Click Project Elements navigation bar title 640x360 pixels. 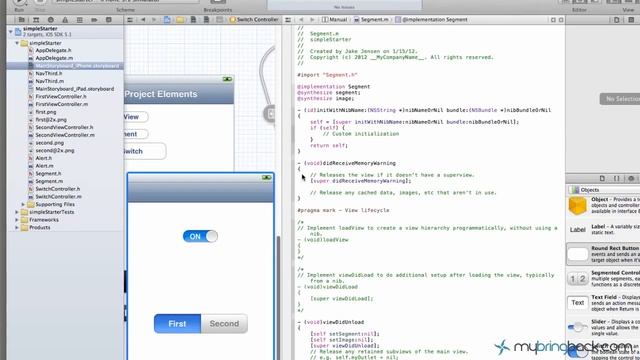[161, 94]
